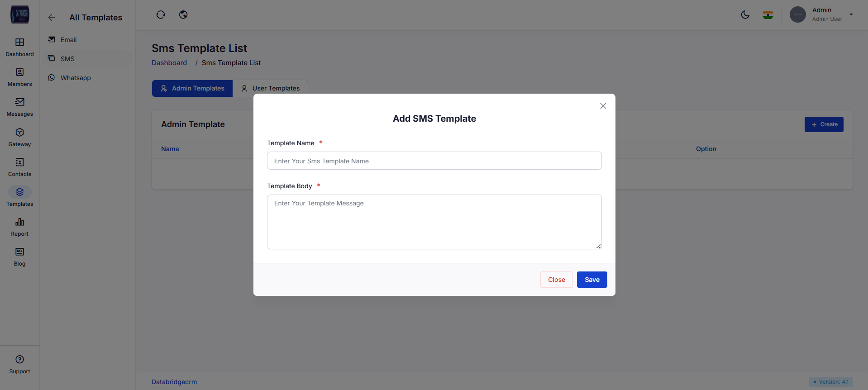Click the red Close button
Screen dimensions: 868x390
click(x=556, y=280)
